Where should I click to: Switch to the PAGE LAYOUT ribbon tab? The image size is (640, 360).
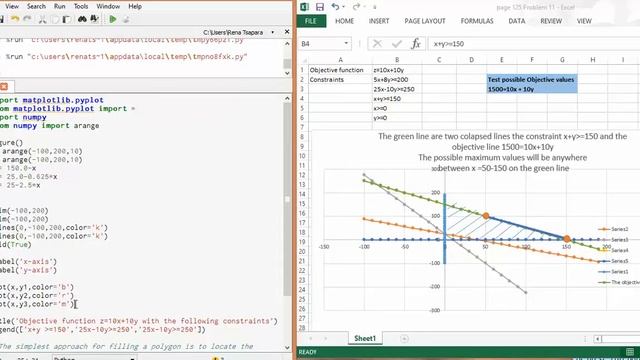425,21
